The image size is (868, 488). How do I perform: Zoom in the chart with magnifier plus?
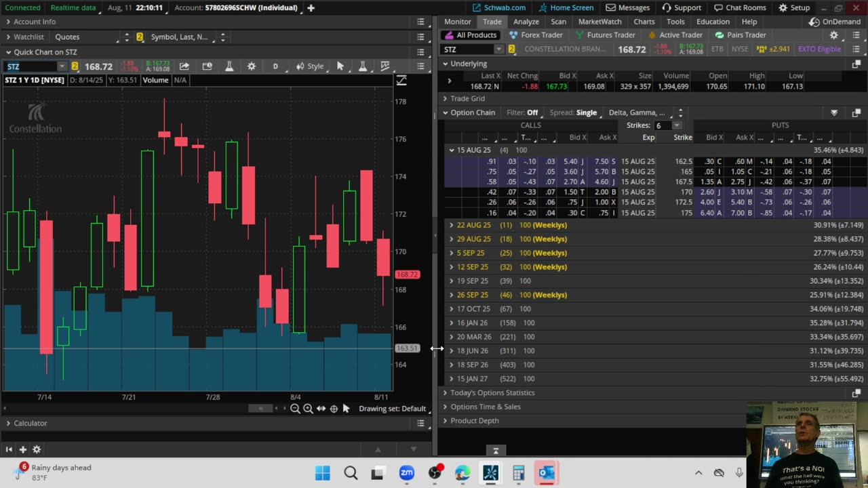click(308, 409)
